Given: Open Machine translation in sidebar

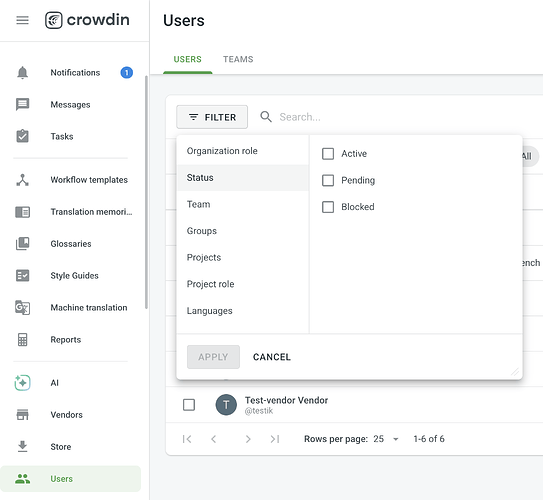Looking at the screenshot, I should click(x=89, y=307).
